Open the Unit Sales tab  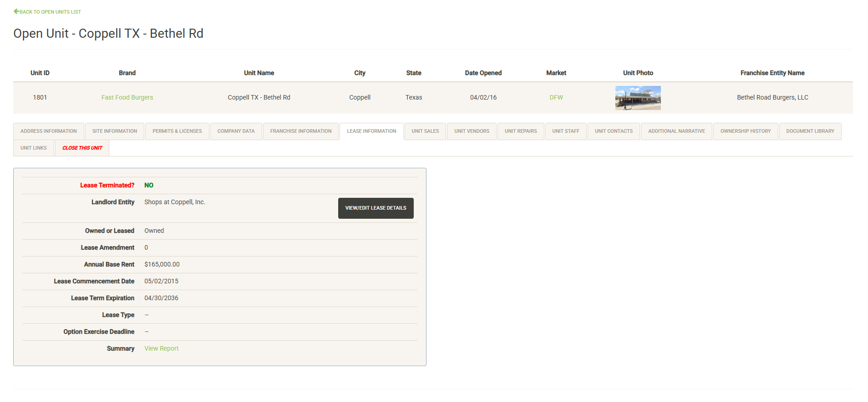click(x=425, y=131)
